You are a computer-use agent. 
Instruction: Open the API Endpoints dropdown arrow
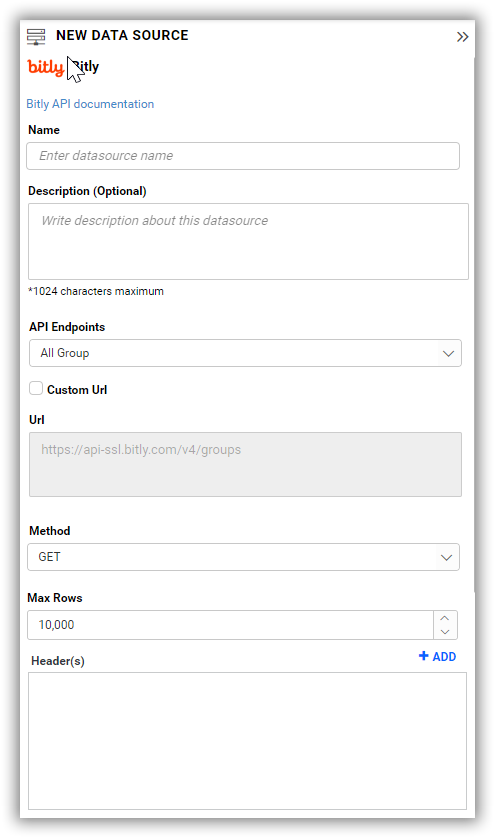[448, 353]
